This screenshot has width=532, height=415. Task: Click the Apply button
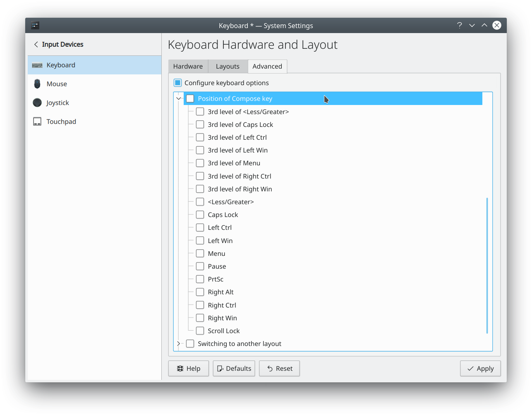(x=480, y=368)
